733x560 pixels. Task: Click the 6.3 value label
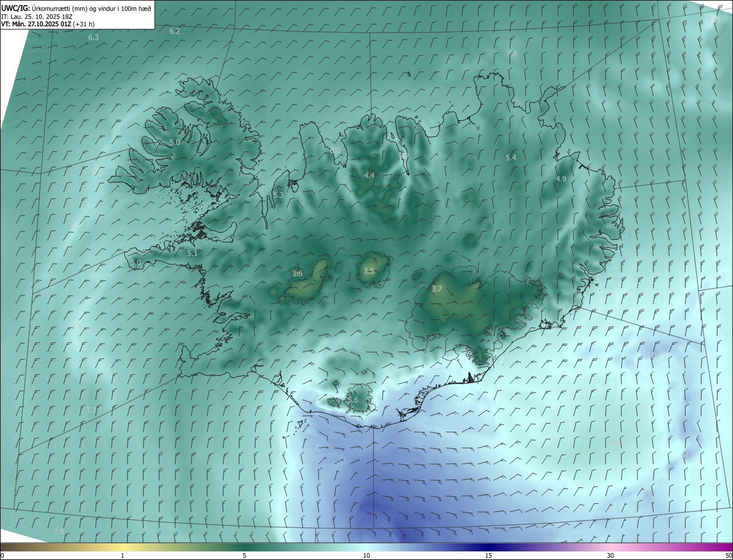93,37
